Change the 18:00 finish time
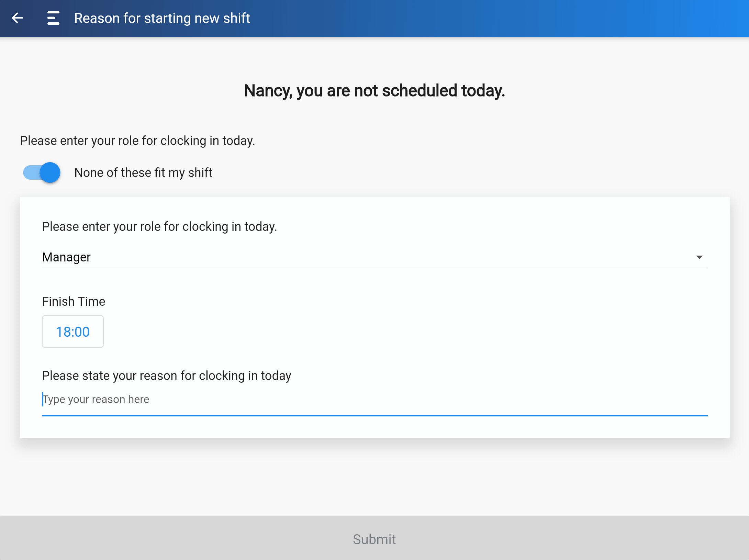Viewport: 749px width, 560px height. [x=73, y=332]
